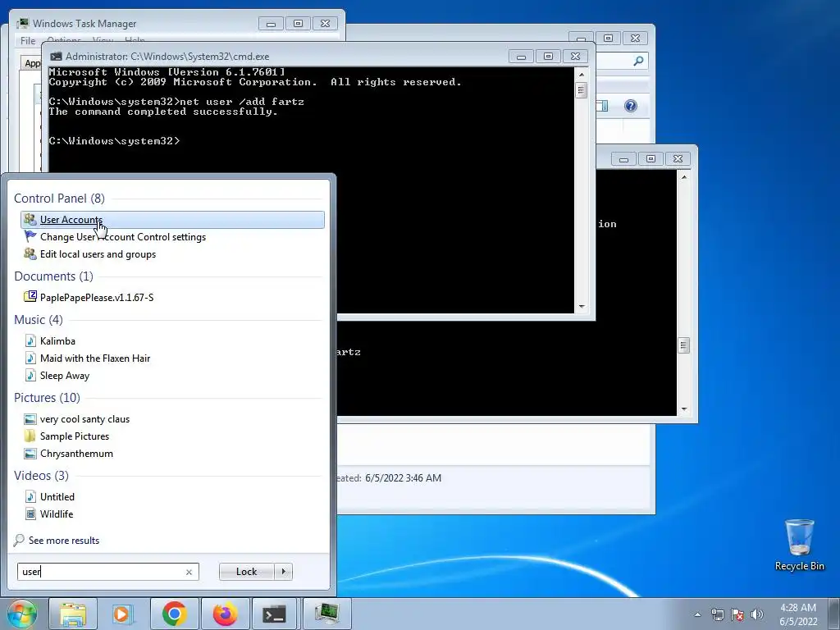The image size is (840, 630).
Task: Click front cmd window scrollbar up arrow
Action: 582,75
